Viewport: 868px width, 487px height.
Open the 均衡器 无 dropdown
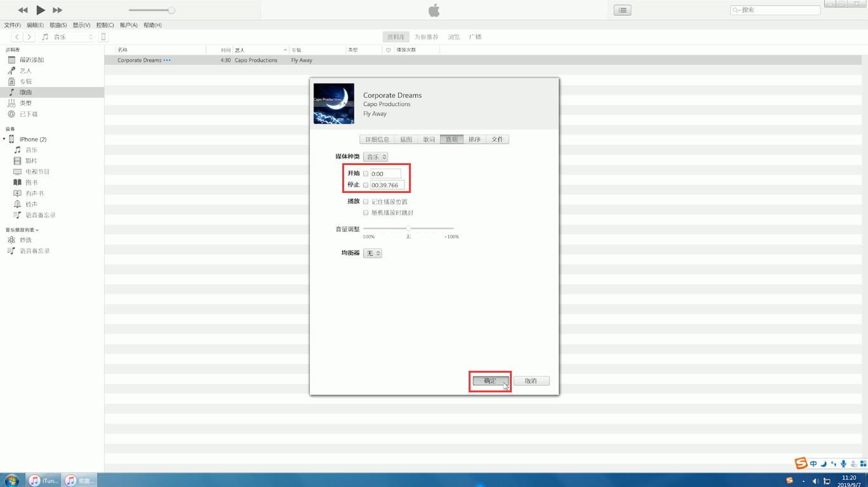click(x=372, y=253)
